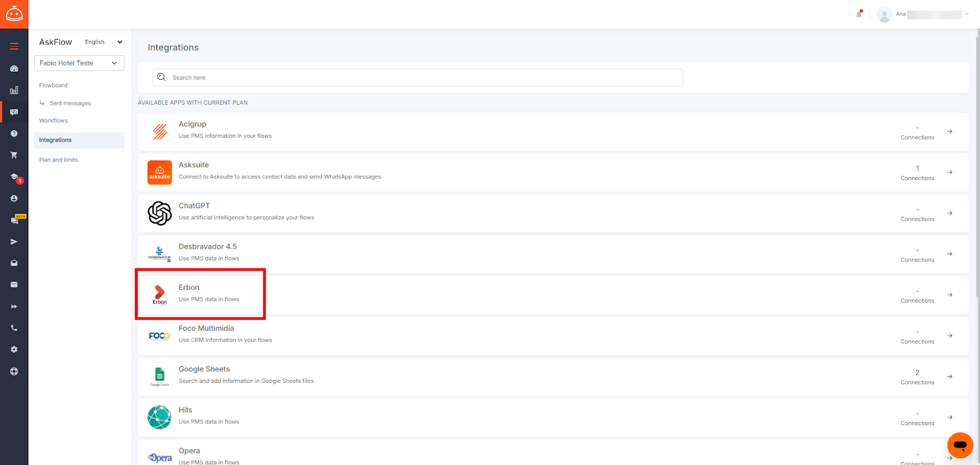Open graduation cap icon with notification badge

pyautogui.click(x=15, y=178)
